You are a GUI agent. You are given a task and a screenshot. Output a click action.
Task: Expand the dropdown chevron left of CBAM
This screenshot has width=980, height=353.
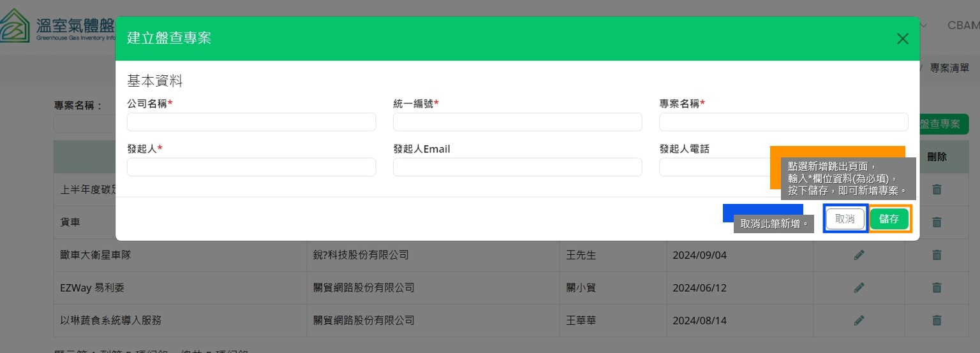924,25
